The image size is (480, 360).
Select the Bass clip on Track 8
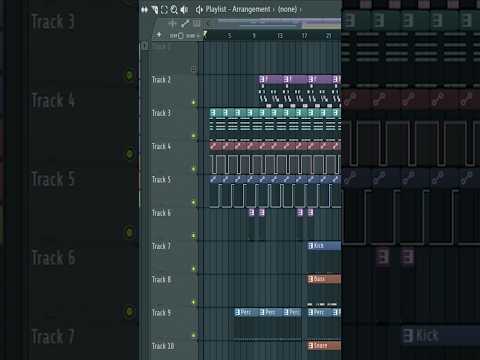tap(324, 279)
